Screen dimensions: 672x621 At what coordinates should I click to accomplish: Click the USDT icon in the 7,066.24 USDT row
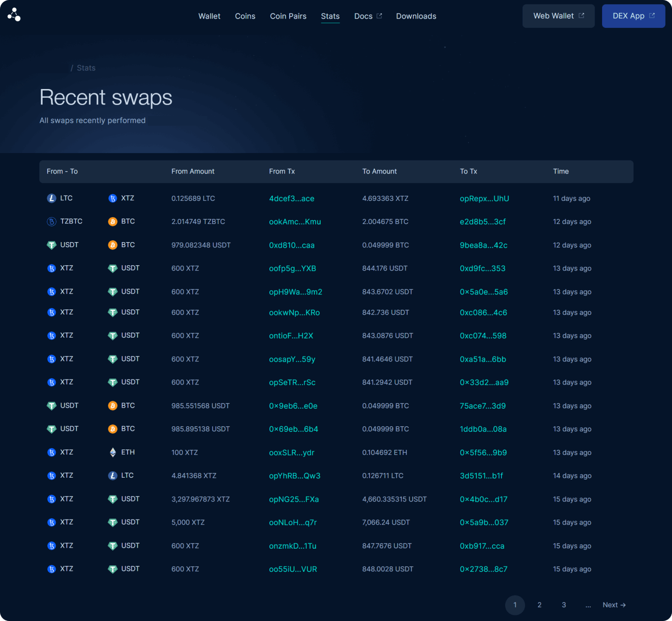click(113, 522)
